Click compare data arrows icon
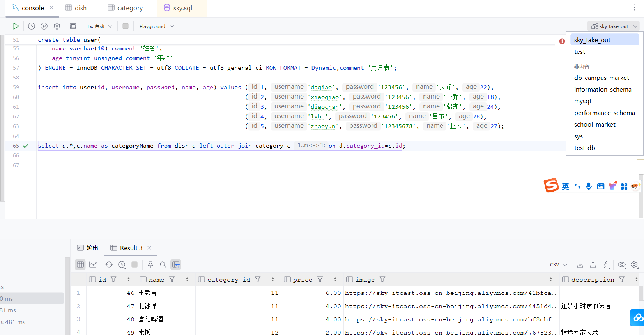 [605, 264]
